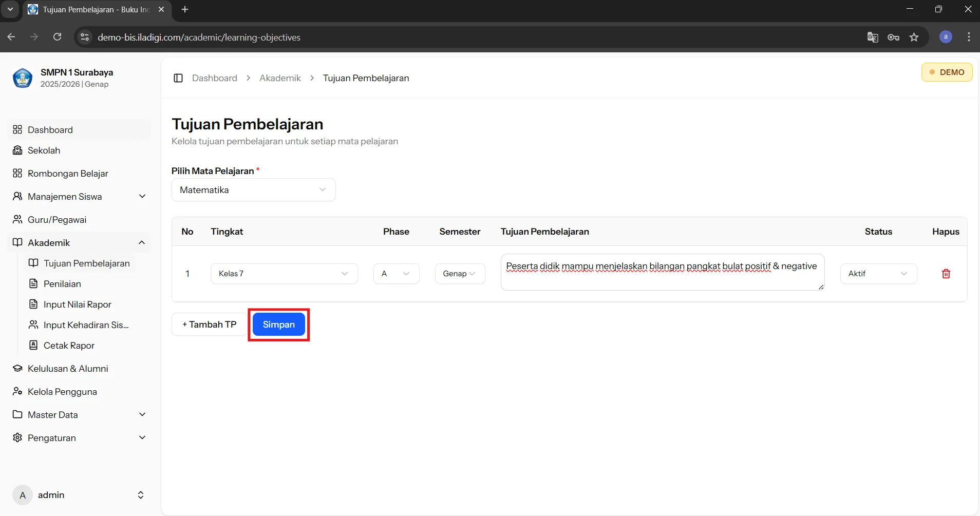
Task: Open Cetak Rapor submenu item
Action: [x=80, y=345]
